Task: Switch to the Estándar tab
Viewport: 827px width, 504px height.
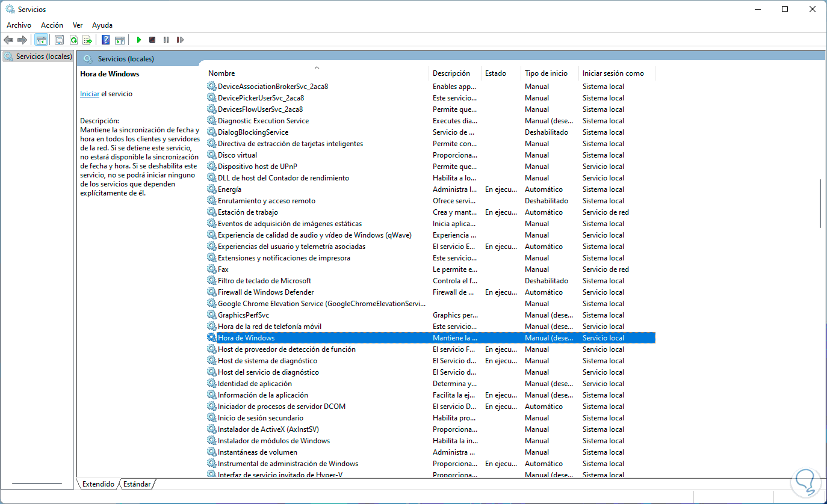Action: 137,484
